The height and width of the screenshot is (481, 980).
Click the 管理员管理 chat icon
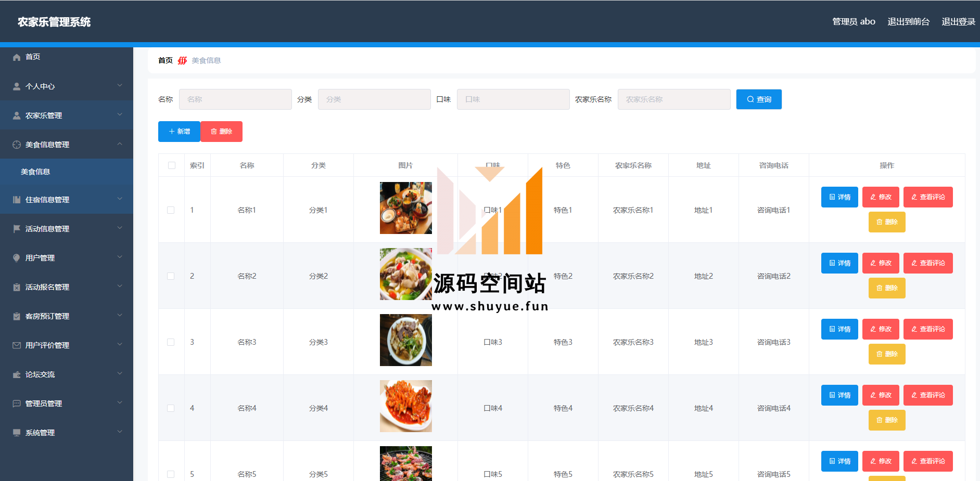coord(17,404)
